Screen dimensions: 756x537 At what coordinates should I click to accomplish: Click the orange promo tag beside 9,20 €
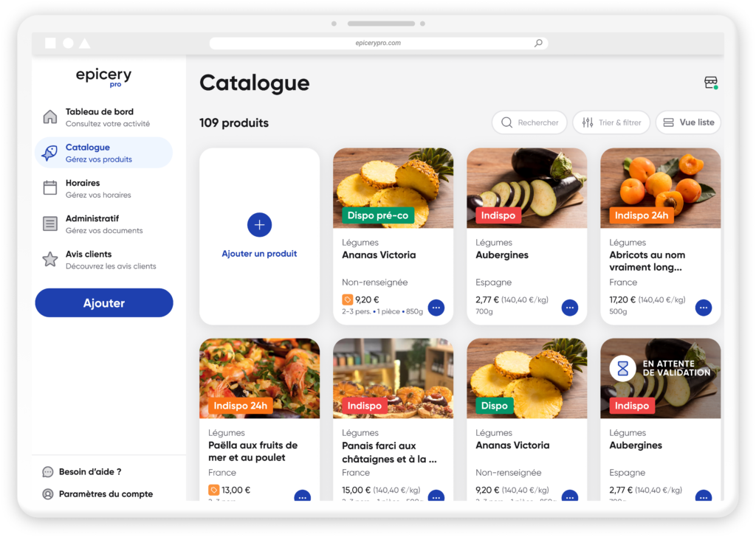[347, 299]
